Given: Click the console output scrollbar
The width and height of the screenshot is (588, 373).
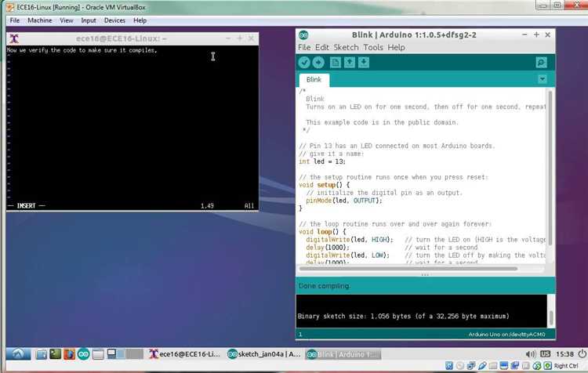Looking at the screenshot, I should (551, 318).
